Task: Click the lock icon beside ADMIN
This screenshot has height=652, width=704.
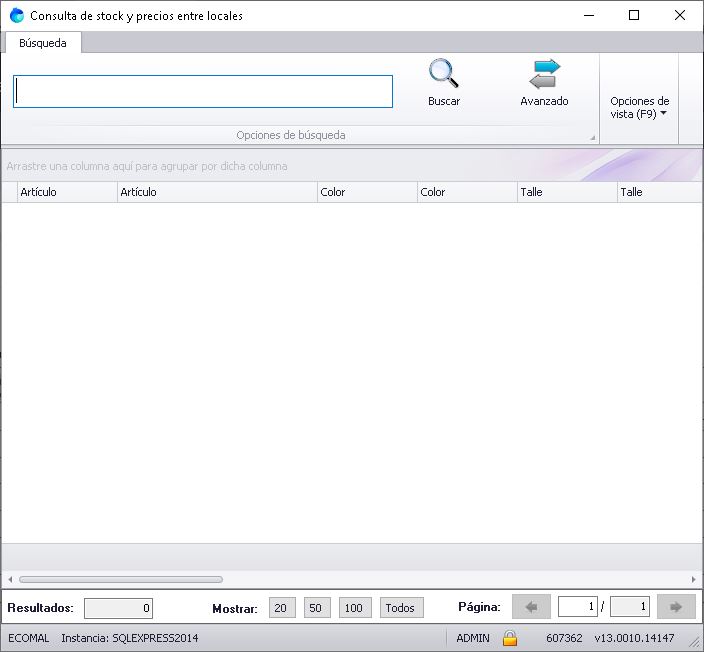Action: tap(510, 638)
